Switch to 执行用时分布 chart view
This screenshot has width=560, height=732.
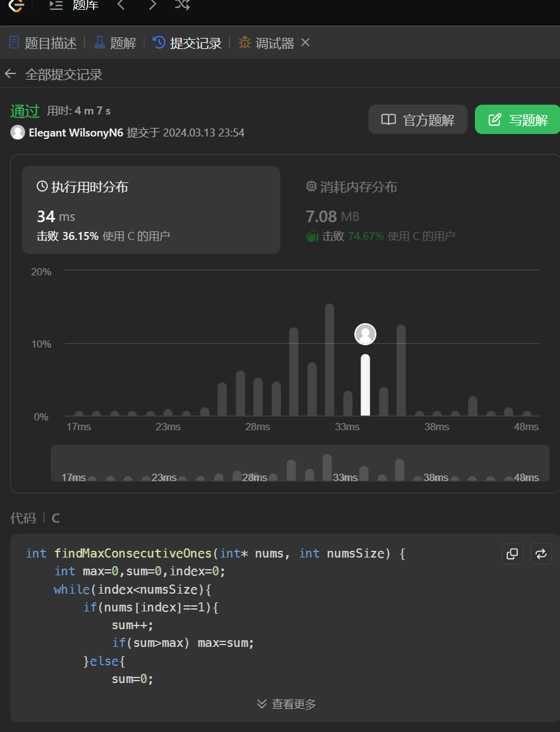pos(151,209)
